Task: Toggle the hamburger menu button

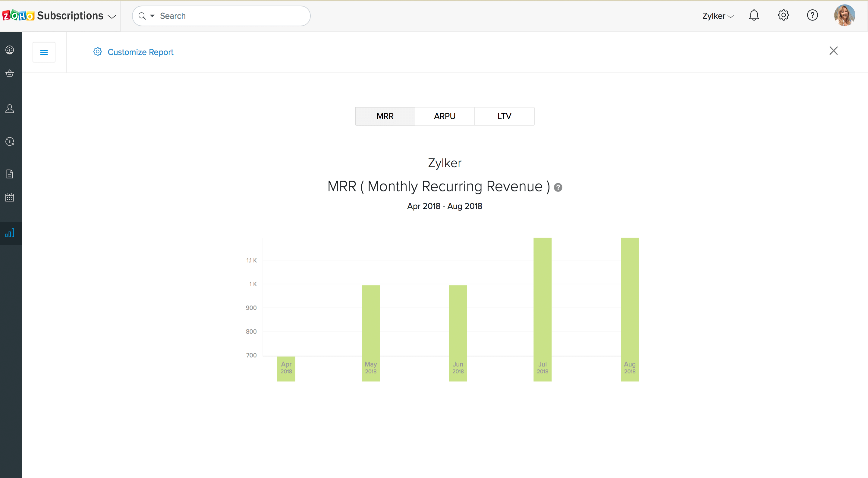Action: (44, 52)
